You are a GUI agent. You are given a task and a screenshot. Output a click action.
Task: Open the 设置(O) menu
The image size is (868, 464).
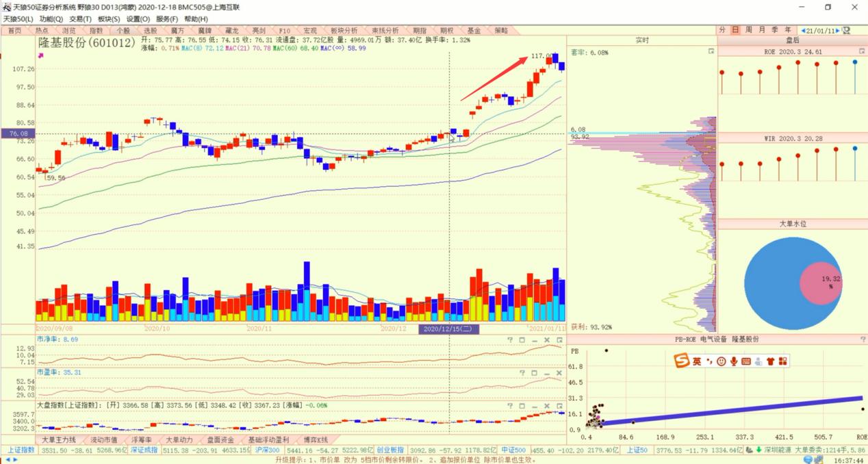pos(138,19)
